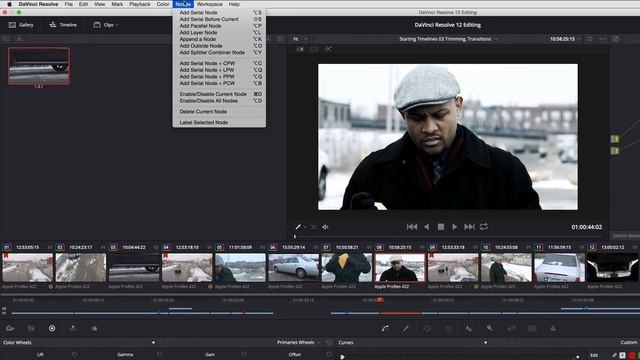Open the Key palette icon
The height and width of the screenshot is (360, 640).
click(490, 328)
